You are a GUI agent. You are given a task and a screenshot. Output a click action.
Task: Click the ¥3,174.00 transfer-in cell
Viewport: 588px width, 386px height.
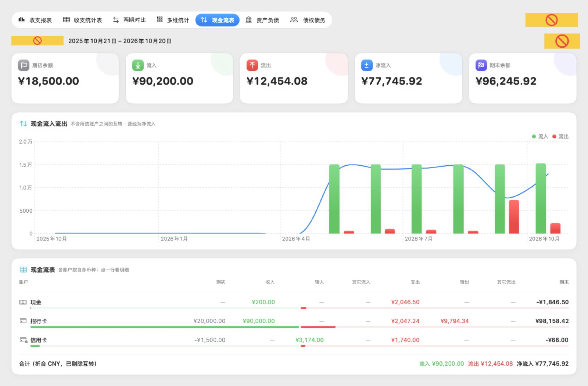tap(309, 340)
